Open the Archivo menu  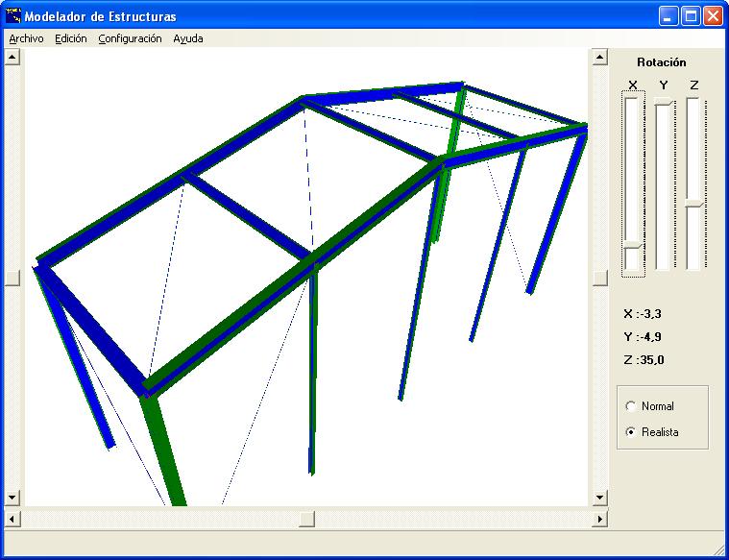(26, 39)
